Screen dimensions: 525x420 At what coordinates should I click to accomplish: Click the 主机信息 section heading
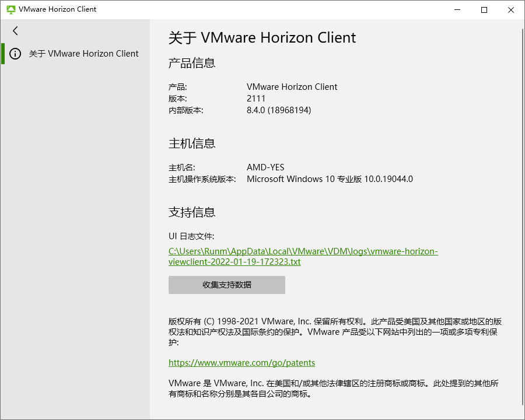[x=192, y=143]
